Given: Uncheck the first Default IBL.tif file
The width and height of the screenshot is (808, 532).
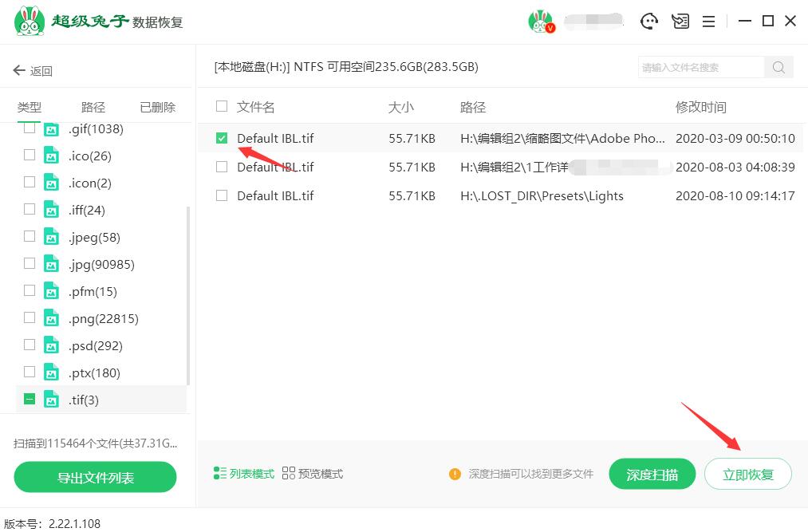Looking at the screenshot, I should point(221,138).
